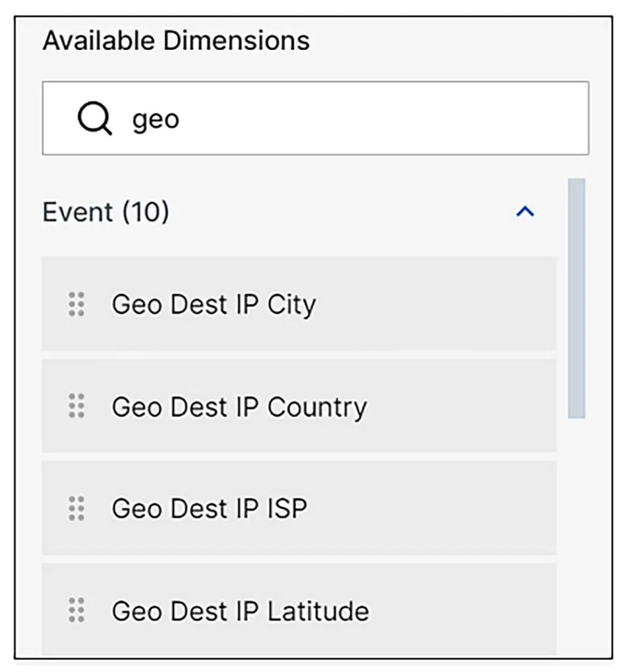
Task: Select the Geo Dest IP ISP dimension
Action: (210, 509)
